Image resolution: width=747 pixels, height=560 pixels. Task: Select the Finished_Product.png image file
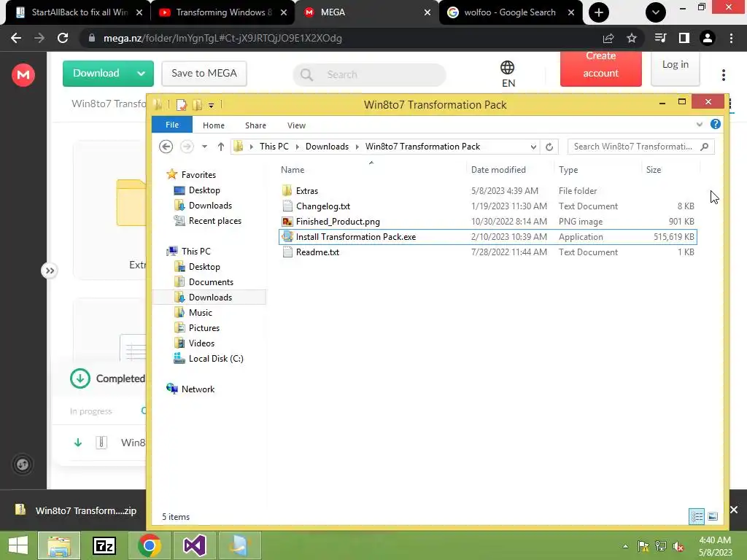338,222
